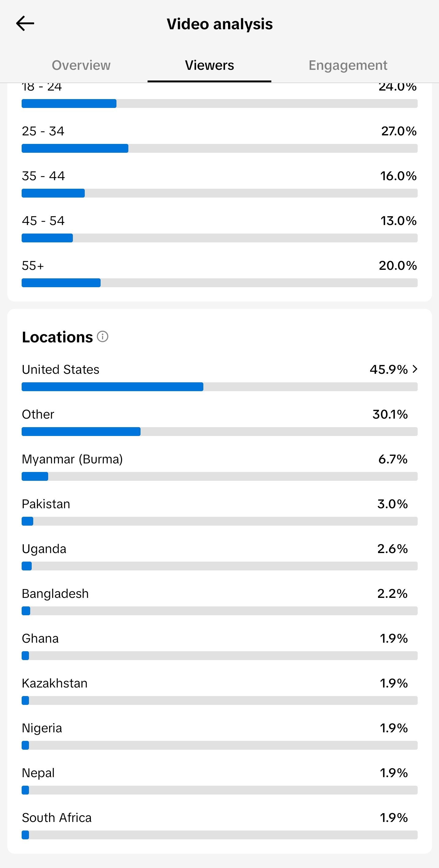439x868 pixels.
Task: Tap the Locations section heading
Action: (x=57, y=337)
